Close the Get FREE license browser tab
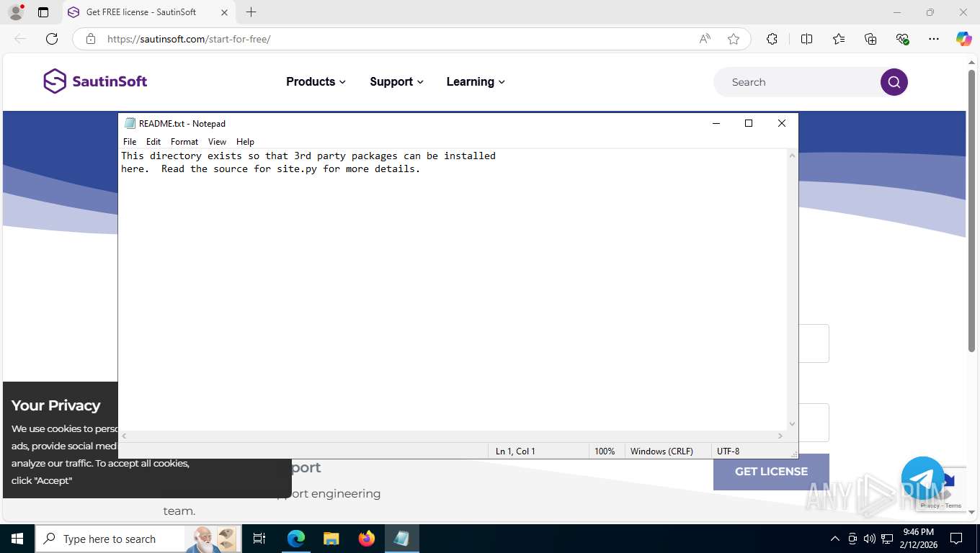This screenshot has height=553, width=980. [x=224, y=12]
